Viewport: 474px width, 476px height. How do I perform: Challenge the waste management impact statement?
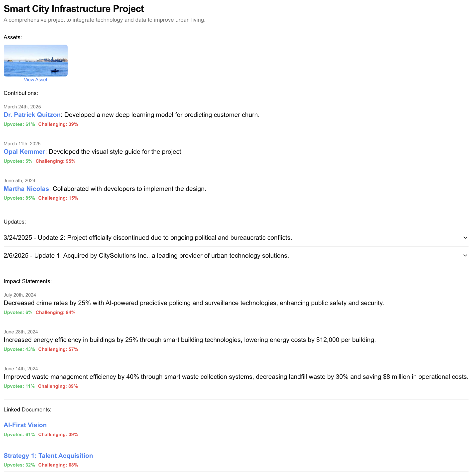[x=58, y=386]
